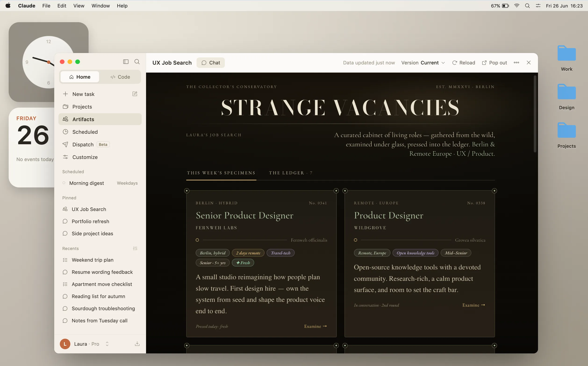Click the compose icon next to New task
This screenshot has height=366, width=588.
coord(135,94)
